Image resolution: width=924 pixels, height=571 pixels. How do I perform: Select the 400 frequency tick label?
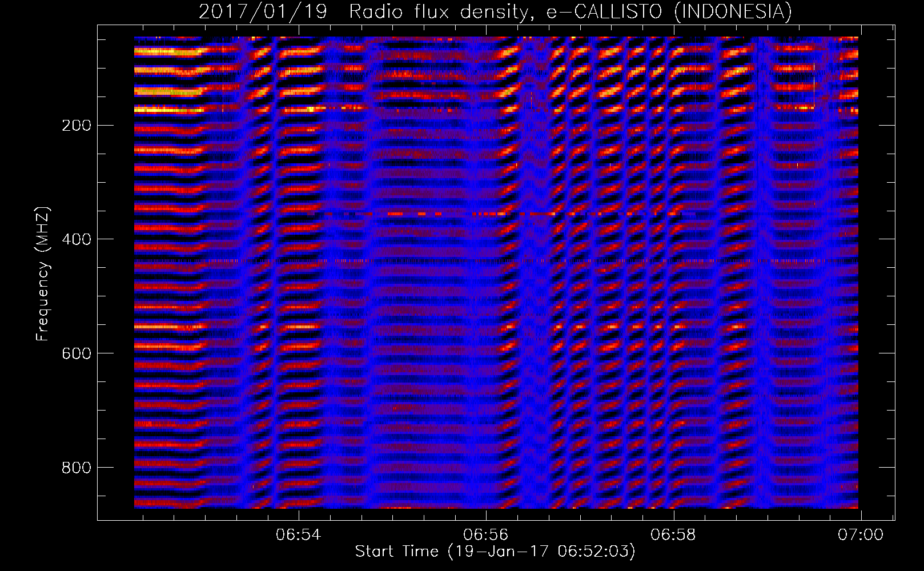(x=77, y=239)
